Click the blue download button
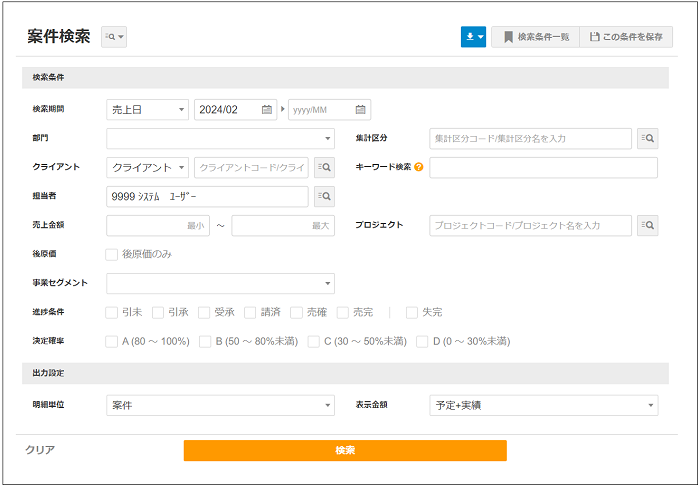Viewport: 700px width, 486px height. [473, 37]
